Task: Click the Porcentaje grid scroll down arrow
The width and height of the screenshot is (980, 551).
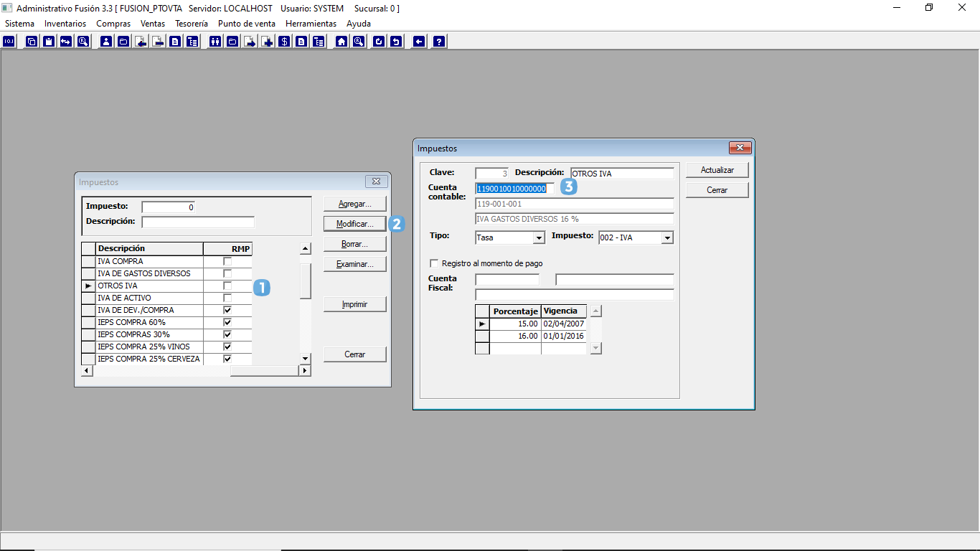Action: (595, 348)
